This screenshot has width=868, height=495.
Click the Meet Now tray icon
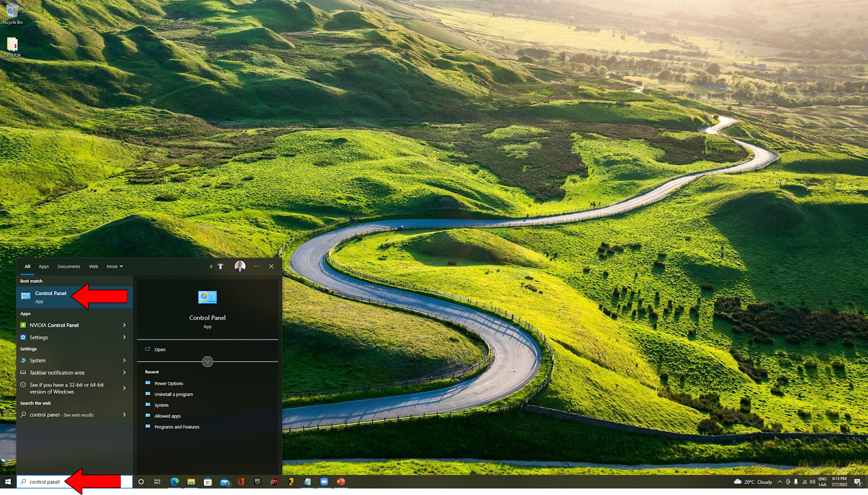pos(788,482)
